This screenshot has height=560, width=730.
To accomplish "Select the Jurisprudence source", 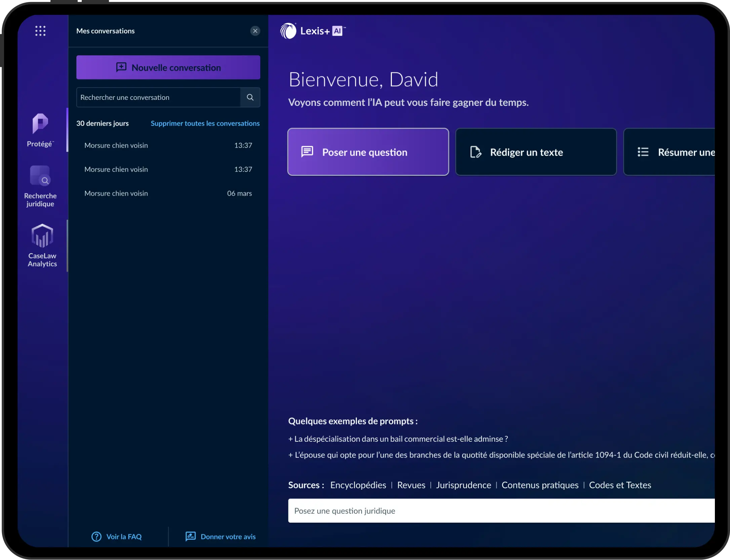I will click(463, 485).
